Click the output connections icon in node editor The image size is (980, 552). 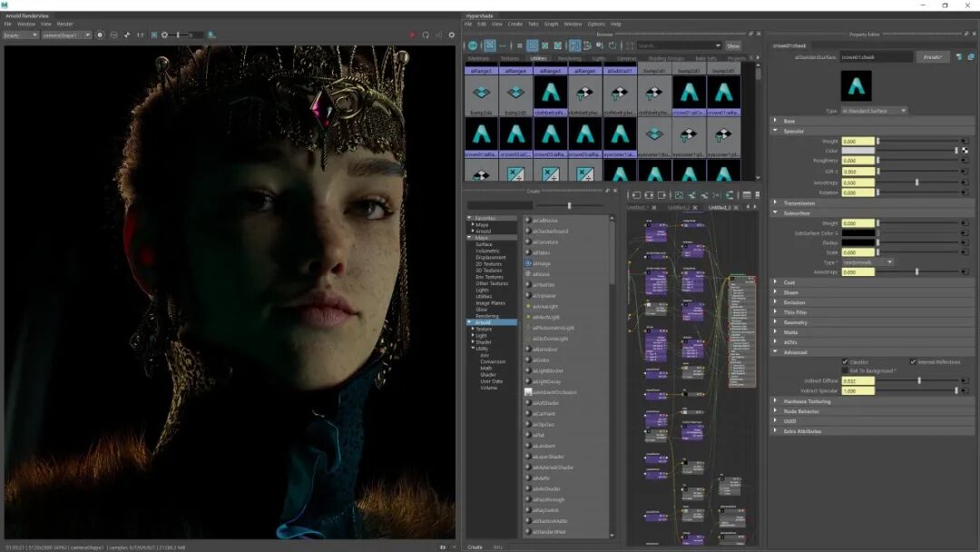661,196
